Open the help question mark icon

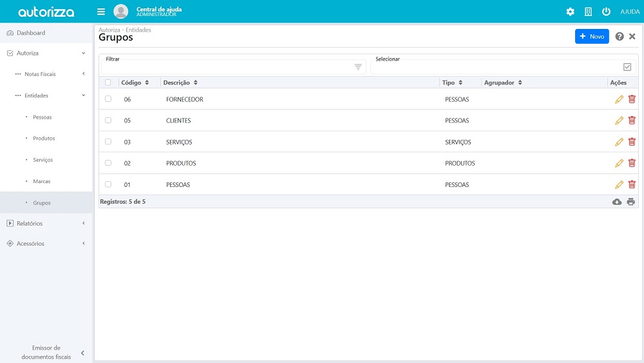coord(620,37)
